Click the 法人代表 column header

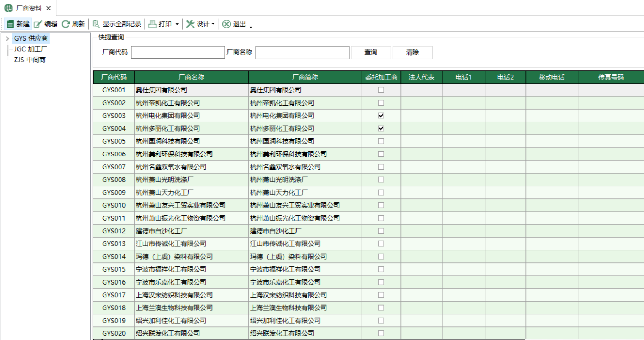[x=422, y=77]
